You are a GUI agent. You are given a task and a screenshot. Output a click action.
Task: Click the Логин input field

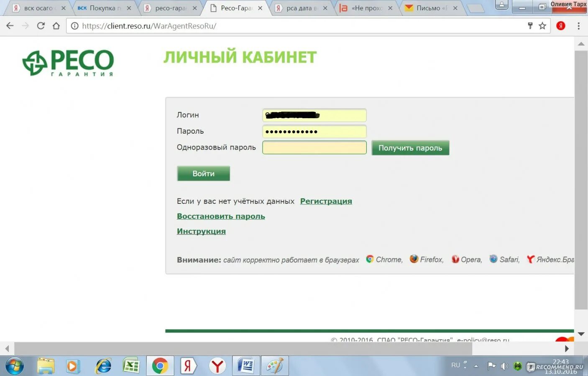point(314,115)
